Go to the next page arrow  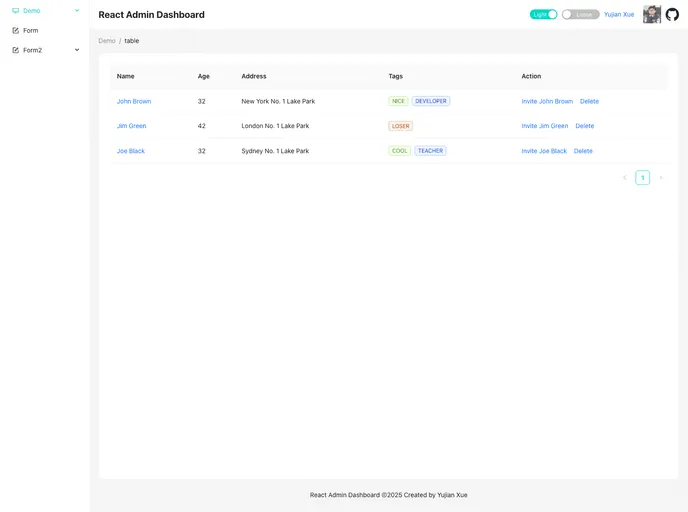click(660, 177)
